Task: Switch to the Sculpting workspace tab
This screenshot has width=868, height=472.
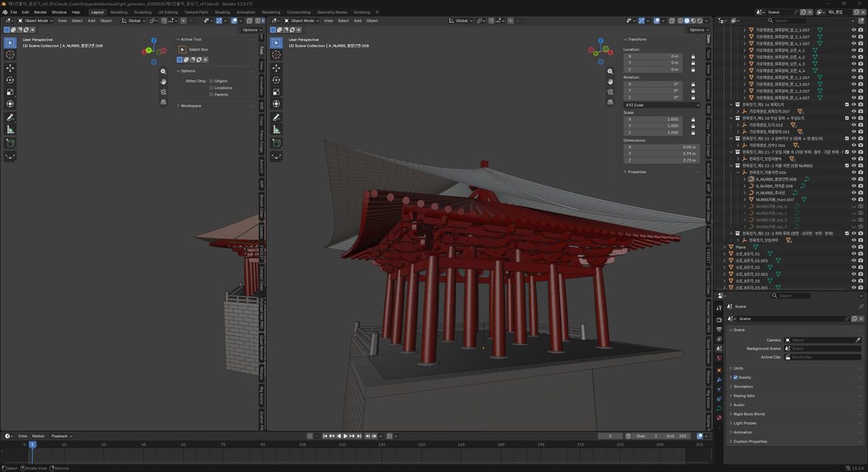Action: [x=143, y=12]
